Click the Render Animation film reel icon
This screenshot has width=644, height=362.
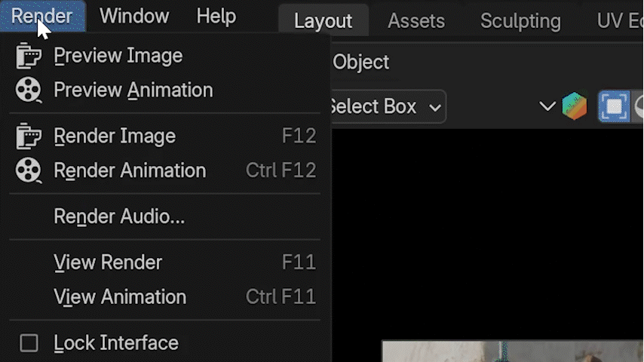click(29, 170)
